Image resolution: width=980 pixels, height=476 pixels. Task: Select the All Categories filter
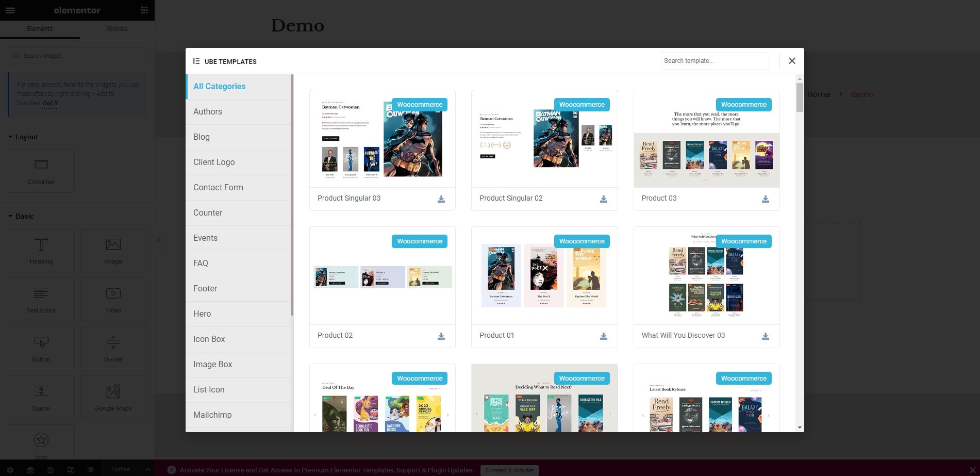click(x=238, y=87)
